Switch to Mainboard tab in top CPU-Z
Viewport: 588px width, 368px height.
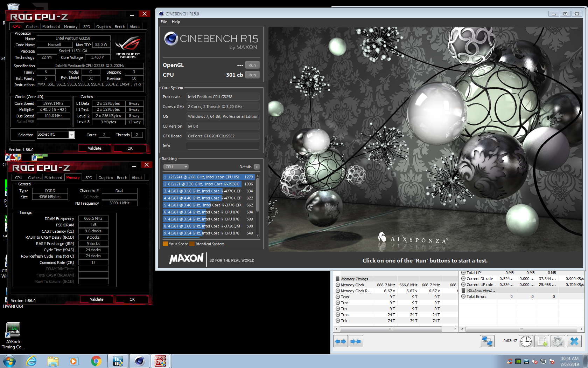point(51,27)
